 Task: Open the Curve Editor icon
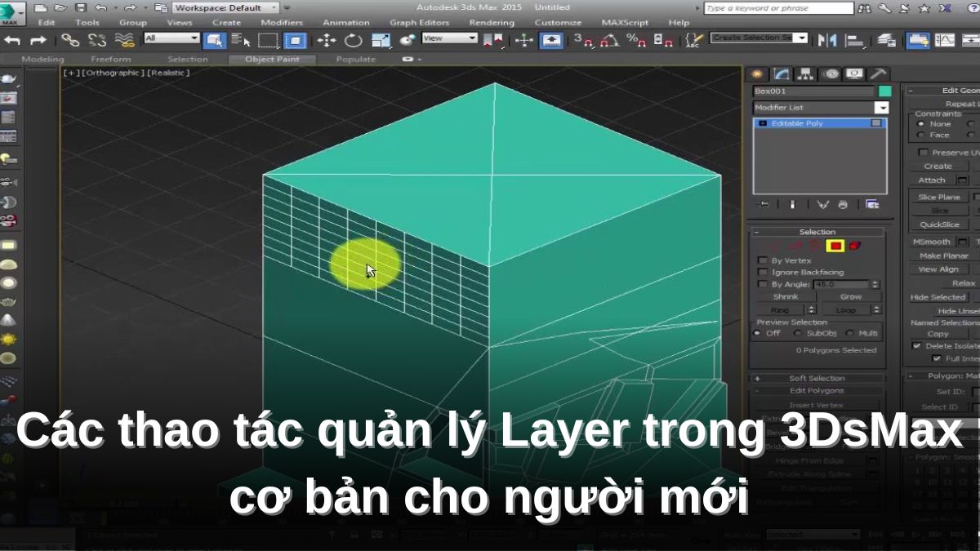(x=945, y=39)
